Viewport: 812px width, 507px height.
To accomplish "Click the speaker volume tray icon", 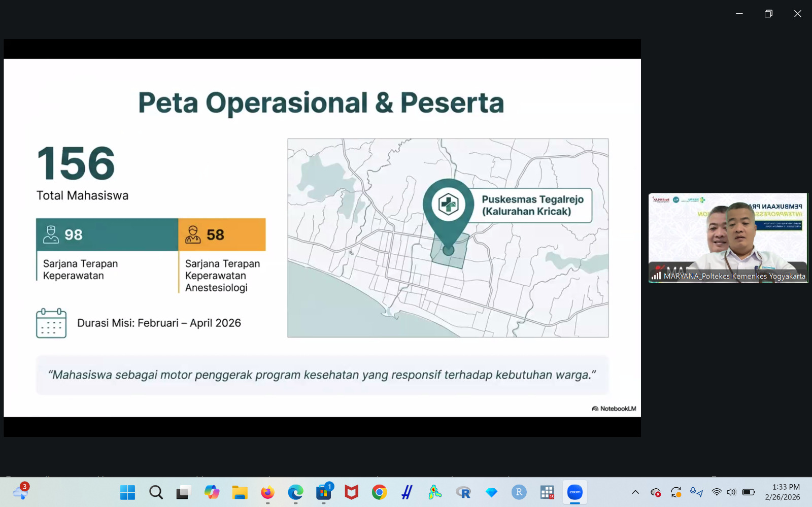I will 731,492.
